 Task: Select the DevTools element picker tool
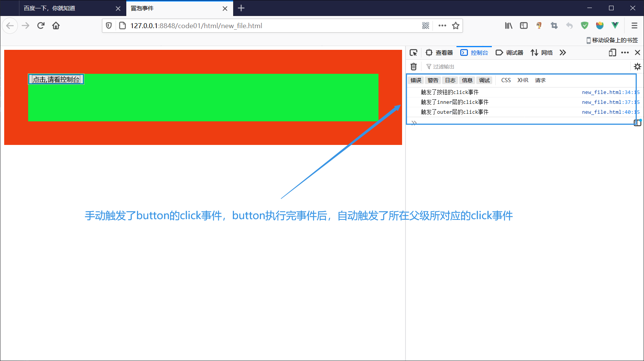[x=413, y=52]
